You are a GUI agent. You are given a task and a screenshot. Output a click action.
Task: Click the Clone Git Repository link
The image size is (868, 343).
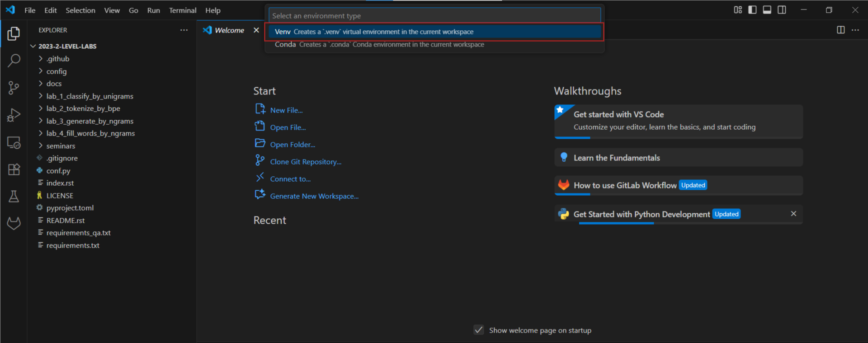306,162
